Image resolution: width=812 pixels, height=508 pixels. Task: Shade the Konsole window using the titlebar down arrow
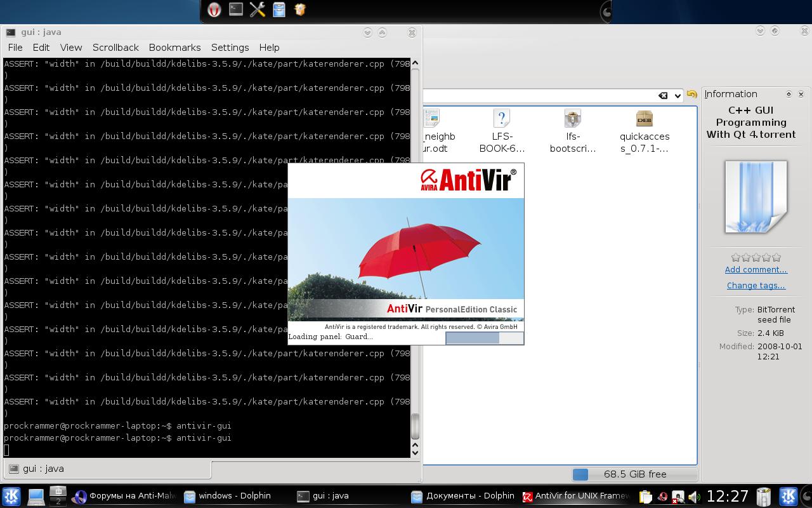coord(367,32)
